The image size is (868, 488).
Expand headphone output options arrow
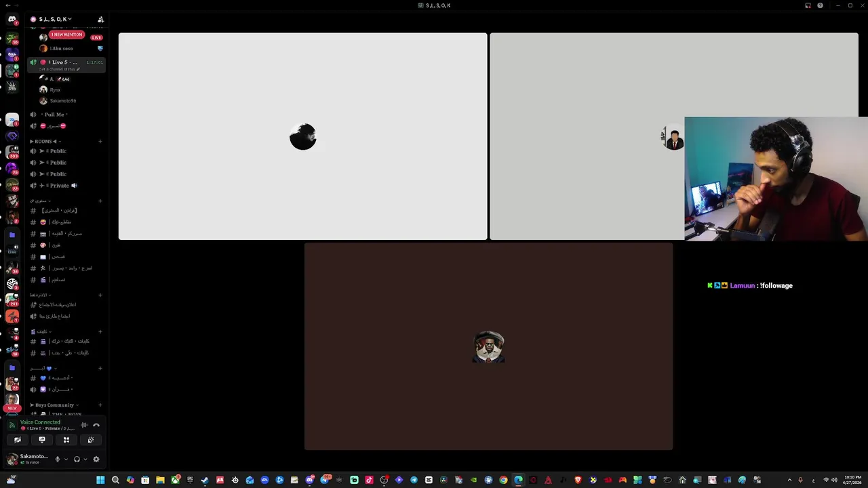tap(85, 460)
